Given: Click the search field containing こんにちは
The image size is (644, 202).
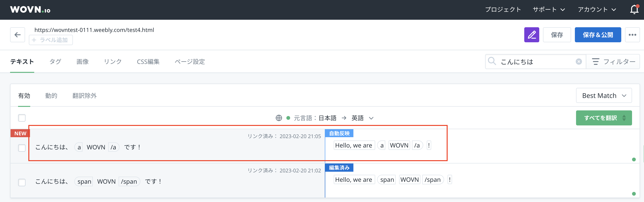Looking at the screenshot, I should tap(535, 62).
